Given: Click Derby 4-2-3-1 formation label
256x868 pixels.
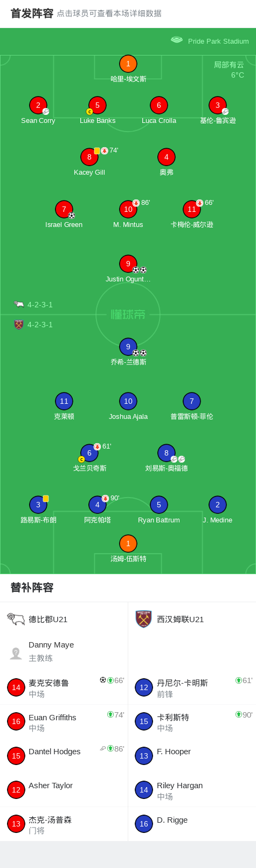Looking at the screenshot, I should tap(40, 305).
